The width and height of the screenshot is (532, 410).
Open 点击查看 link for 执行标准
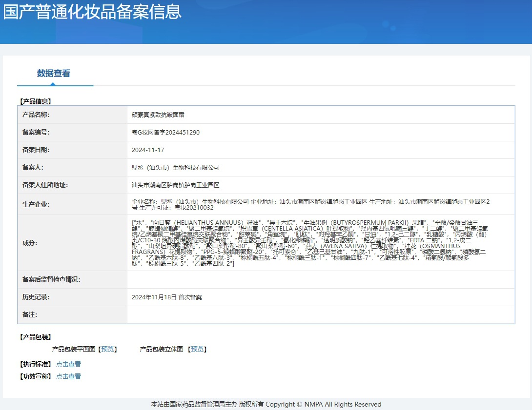68,364
